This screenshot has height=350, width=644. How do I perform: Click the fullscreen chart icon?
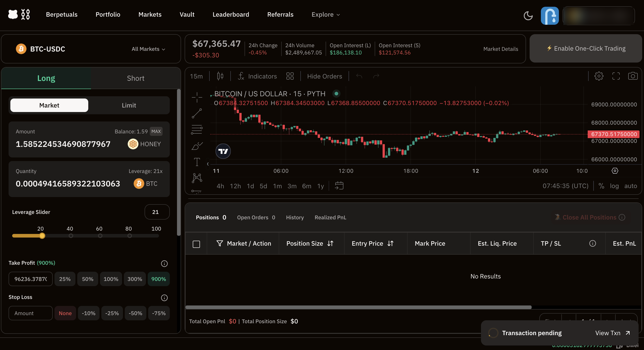(x=616, y=76)
